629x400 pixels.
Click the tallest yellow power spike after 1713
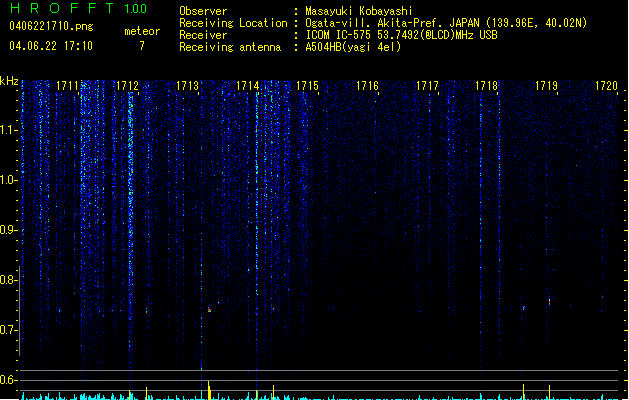click(x=209, y=390)
